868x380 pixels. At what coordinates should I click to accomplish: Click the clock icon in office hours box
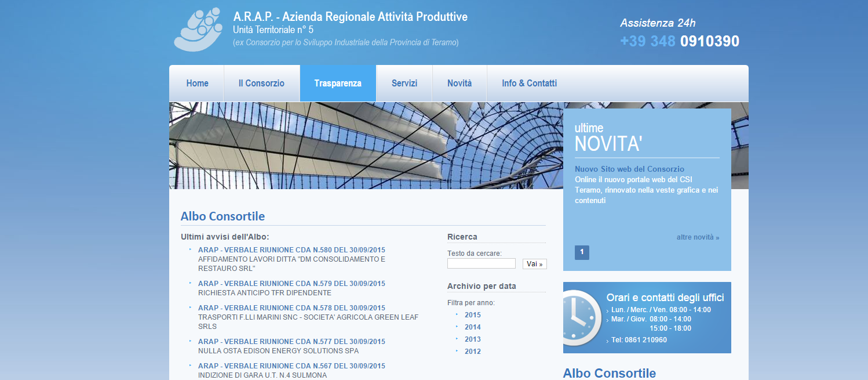[x=581, y=318]
